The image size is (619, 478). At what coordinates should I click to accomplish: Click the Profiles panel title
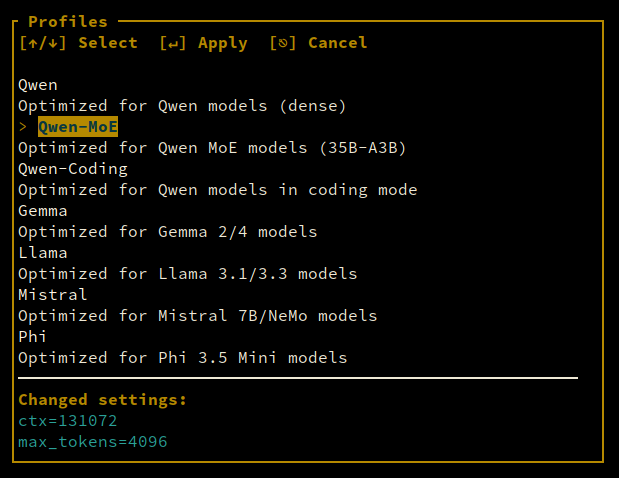pos(68,22)
